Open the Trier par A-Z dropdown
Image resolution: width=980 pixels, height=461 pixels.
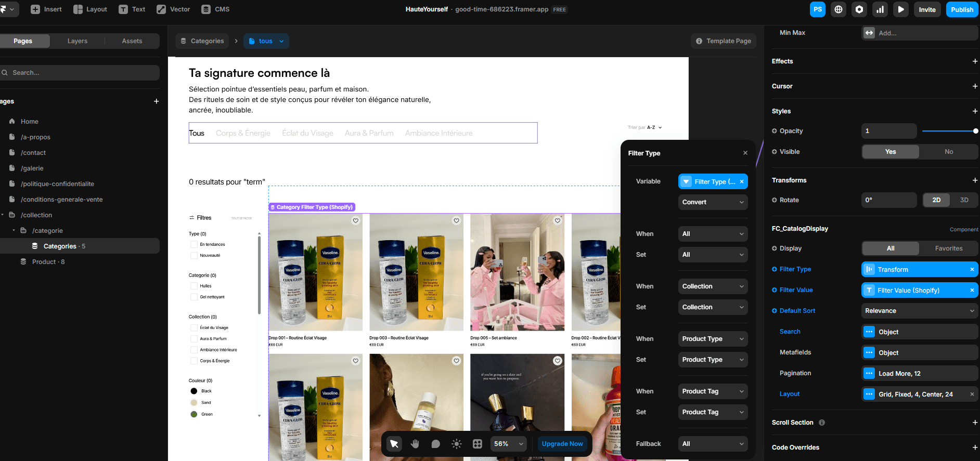(645, 127)
